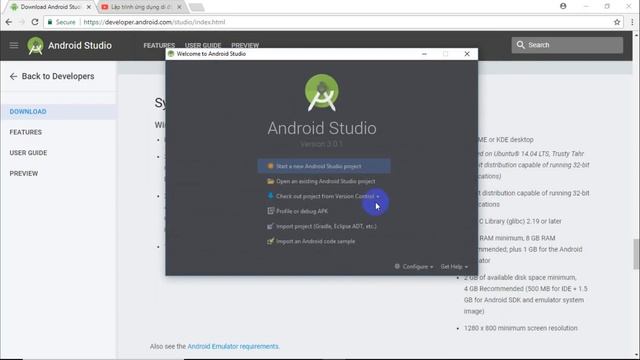The height and width of the screenshot is (360, 640).
Task: Click '1280 x 800 minimum screen resolution' text
Action: [520, 328]
